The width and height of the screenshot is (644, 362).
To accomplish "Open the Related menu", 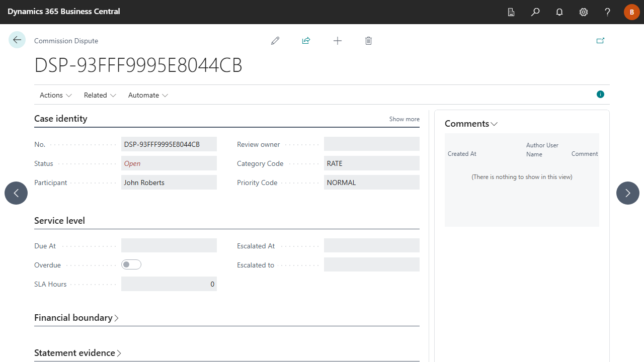I will [100, 95].
